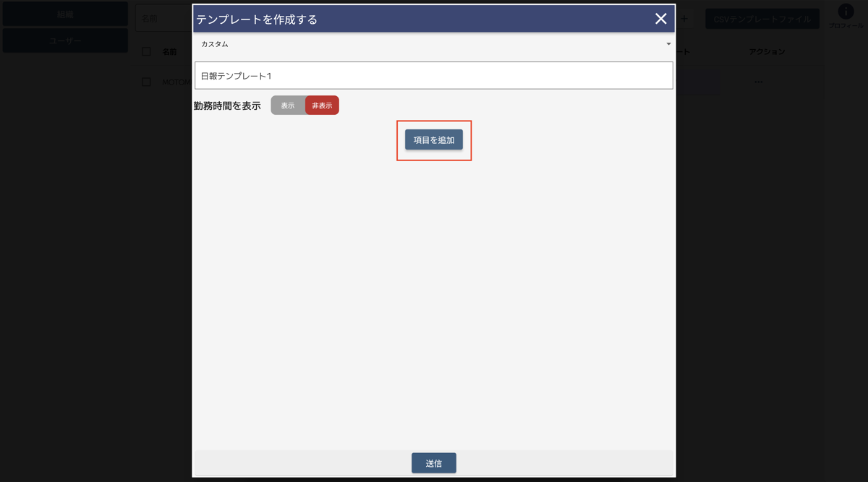This screenshot has width=868, height=482.
Task: Select 組織 in the left sidebar
Action: pyautogui.click(x=65, y=13)
